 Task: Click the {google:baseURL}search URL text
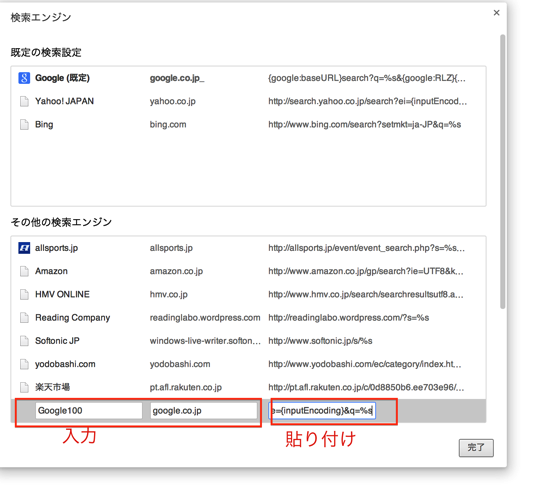coord(367,78)
